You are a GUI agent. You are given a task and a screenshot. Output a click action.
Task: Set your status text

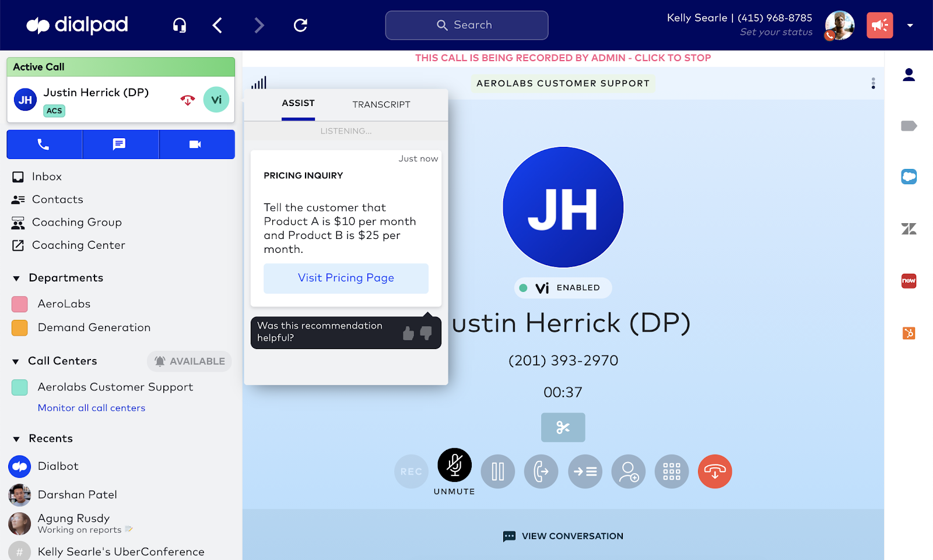[776, 32]
